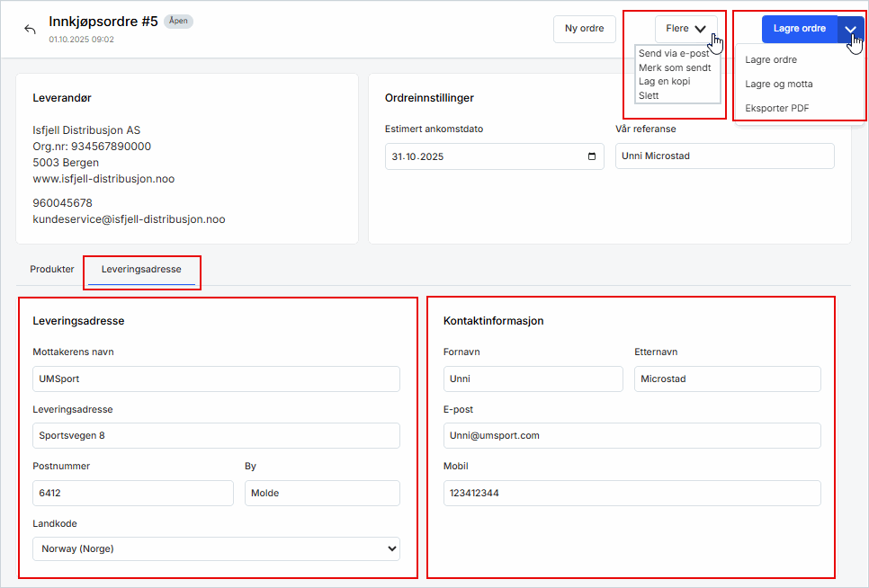Select Merk som sendt option

(x=675, y=67)
